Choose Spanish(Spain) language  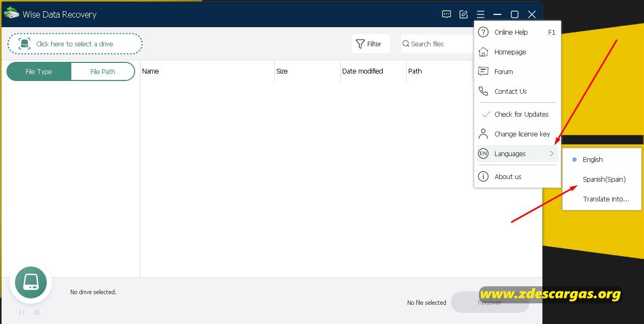tap(602, 179)
